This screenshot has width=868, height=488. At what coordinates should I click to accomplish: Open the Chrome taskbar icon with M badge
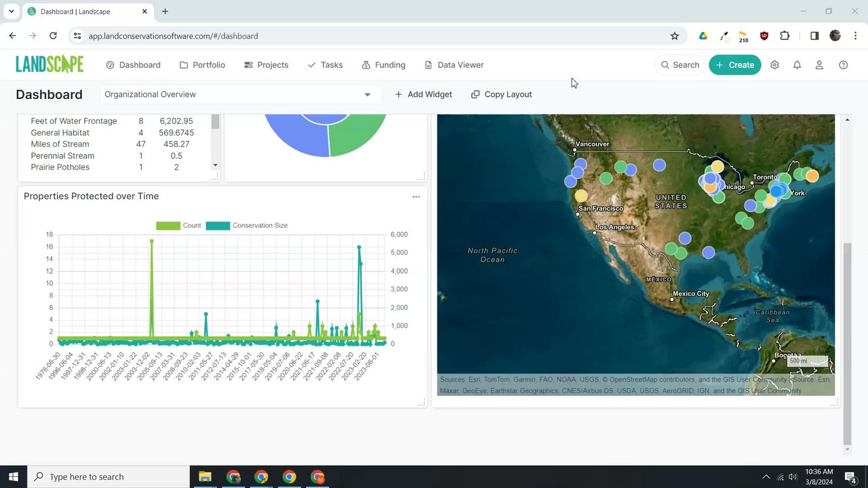coord(317,476)
